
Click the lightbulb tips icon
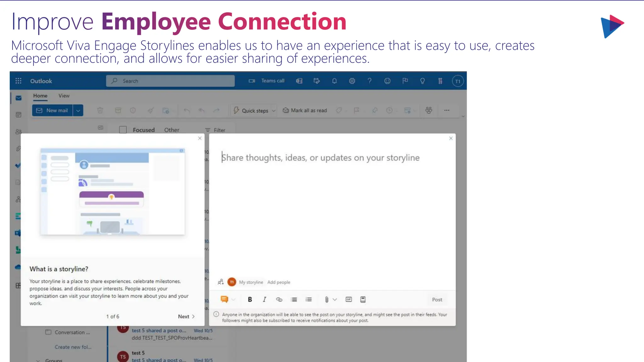click(423, 81)
